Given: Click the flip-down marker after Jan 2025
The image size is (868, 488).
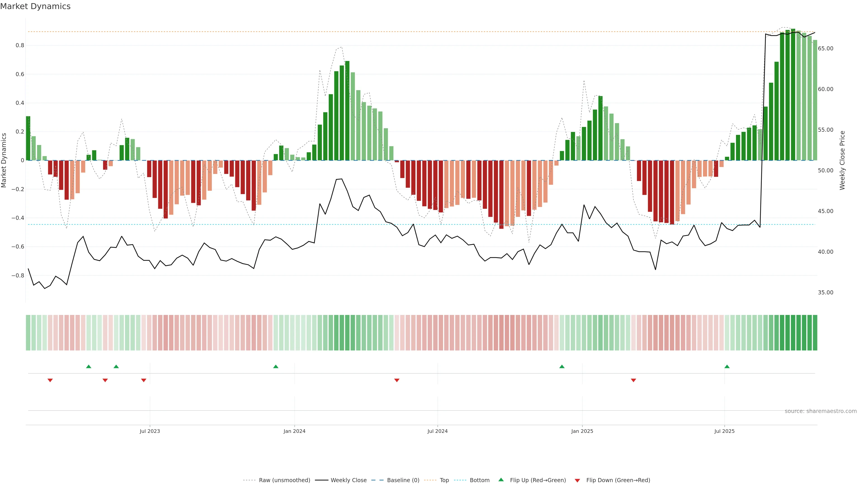Looking at the screenshot, I should point(633,380).
